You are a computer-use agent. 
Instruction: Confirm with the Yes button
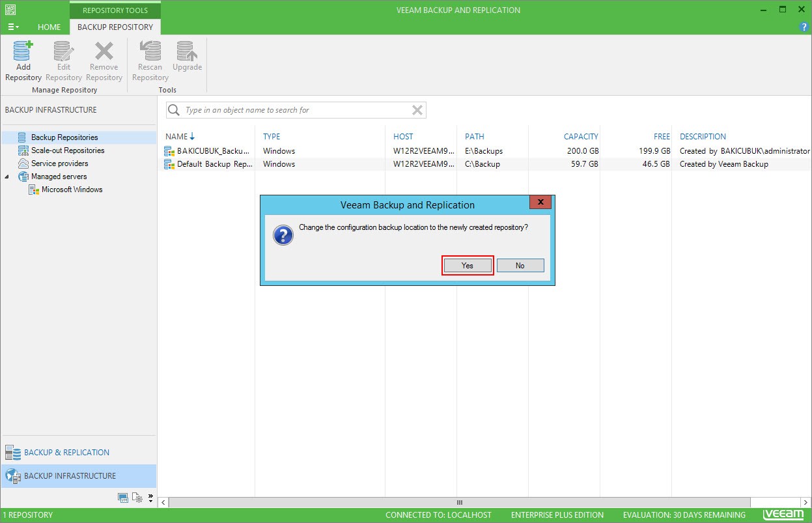[x=468, y=266]
